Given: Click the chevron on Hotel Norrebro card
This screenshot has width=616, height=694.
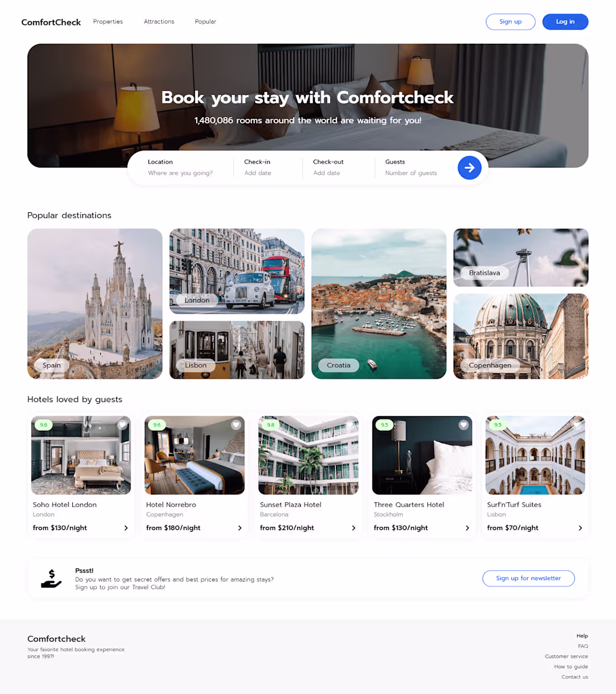Looking at the screenshot, I should (240, 528).
